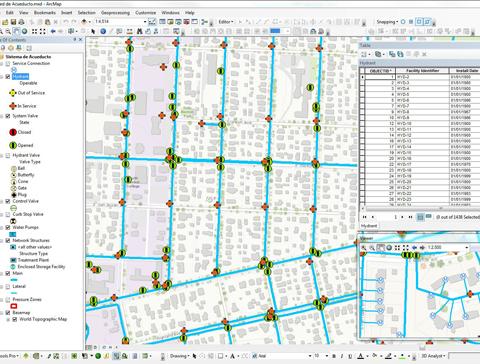480x364 pixels.
Task: Click the blue color swatch in toolbar
Action: click(x=275, y=31)
